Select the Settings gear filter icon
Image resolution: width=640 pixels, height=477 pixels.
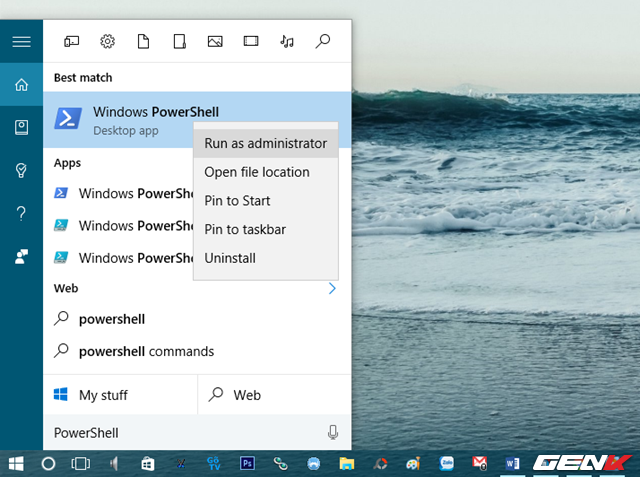click(107, 41)
